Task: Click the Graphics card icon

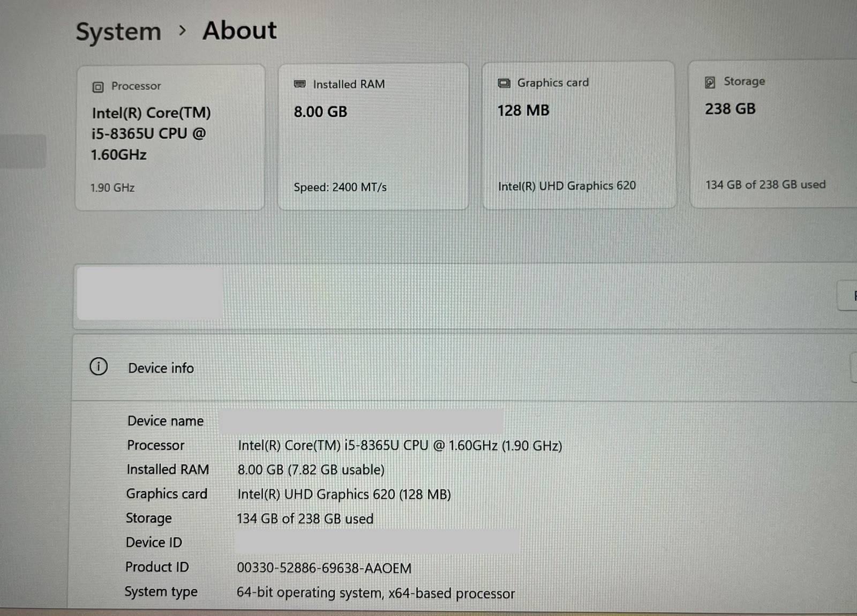Action: coord(504,83)
